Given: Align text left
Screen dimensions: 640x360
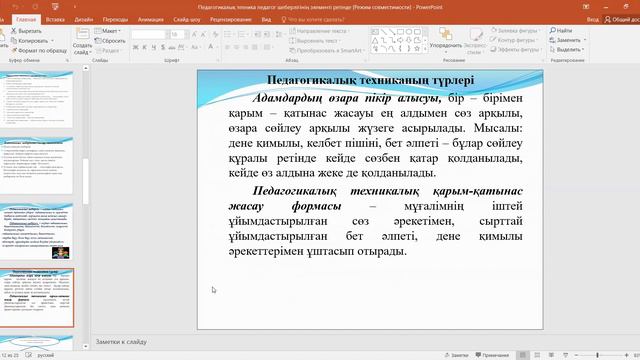Looking at the screenshot, I should pyautogui.click(x=227, y=47).
